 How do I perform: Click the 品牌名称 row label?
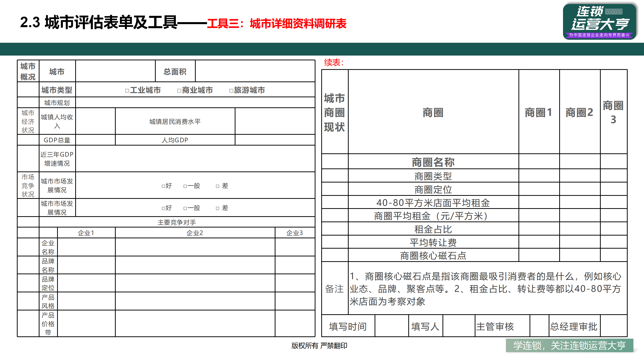pos(48,265)
